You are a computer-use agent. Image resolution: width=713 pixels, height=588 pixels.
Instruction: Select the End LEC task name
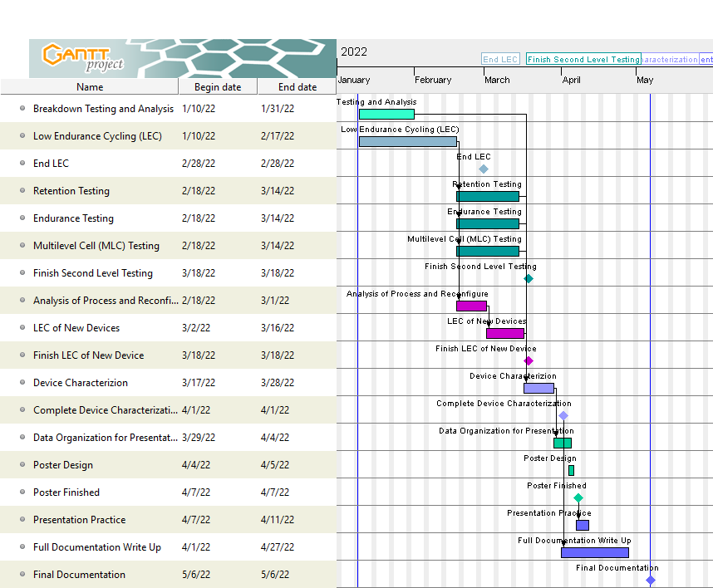(x=51, y=164)
